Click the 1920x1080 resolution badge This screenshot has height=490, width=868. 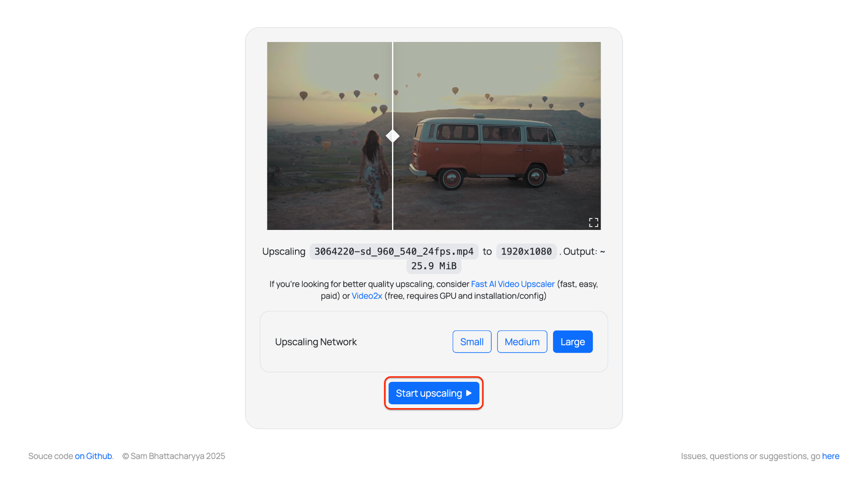526,251
